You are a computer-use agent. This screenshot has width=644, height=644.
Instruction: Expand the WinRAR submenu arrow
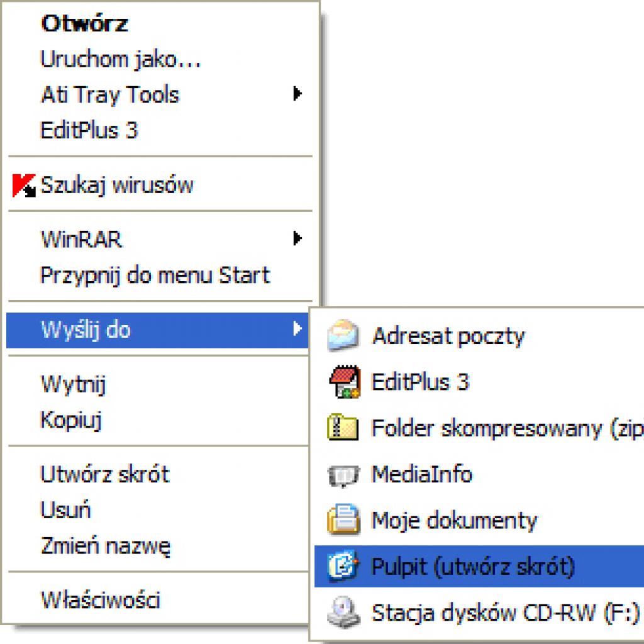coord(297,238)
